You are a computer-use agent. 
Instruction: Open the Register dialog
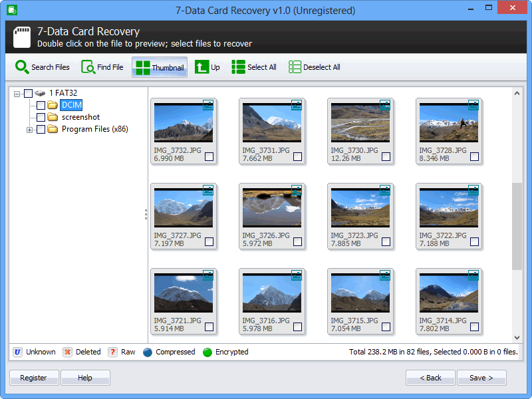tap(33, 377)
